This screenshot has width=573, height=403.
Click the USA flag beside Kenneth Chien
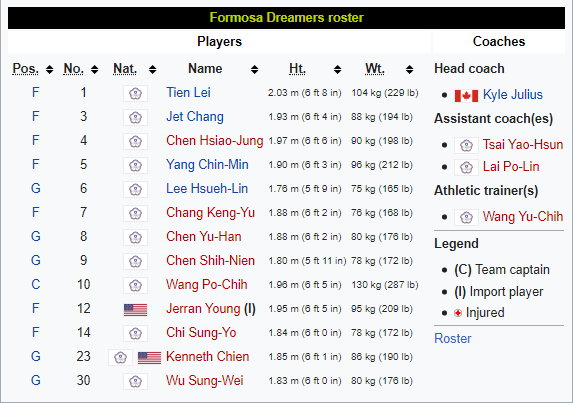[x=149, y=358]
